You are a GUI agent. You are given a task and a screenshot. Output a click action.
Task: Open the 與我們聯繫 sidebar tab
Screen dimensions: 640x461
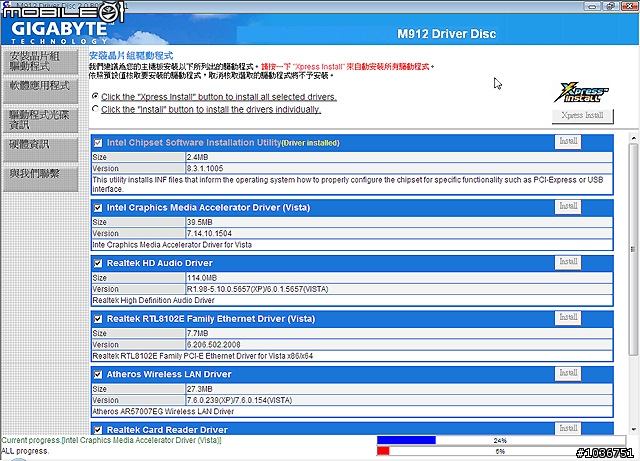pos(40,179)
